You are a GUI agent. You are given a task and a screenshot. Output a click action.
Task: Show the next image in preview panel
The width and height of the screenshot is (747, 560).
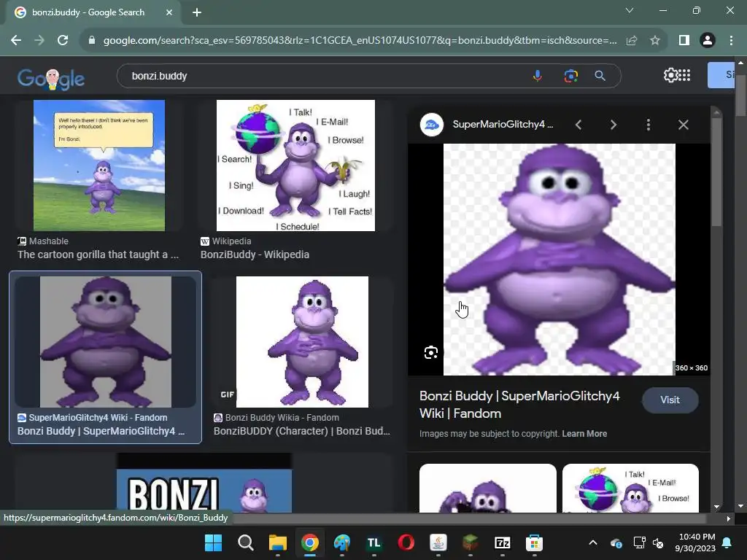613,125
